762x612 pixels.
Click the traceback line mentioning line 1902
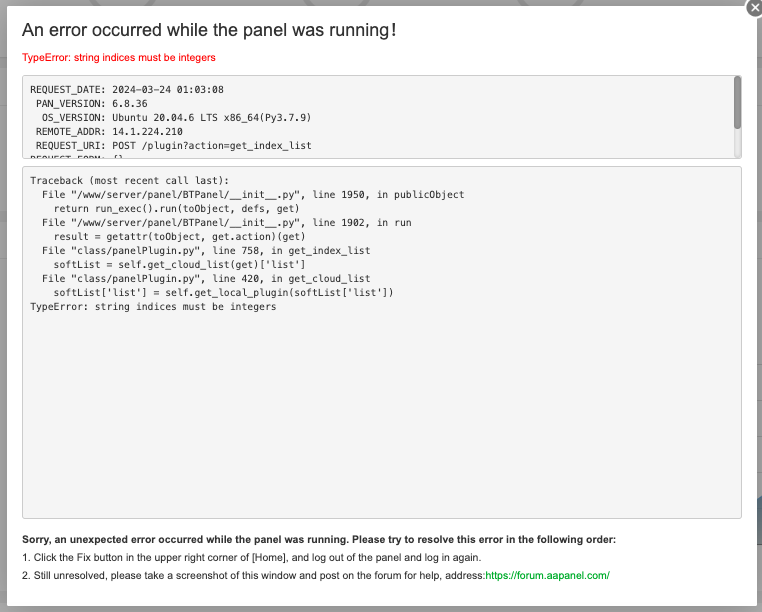pos(226,222)
